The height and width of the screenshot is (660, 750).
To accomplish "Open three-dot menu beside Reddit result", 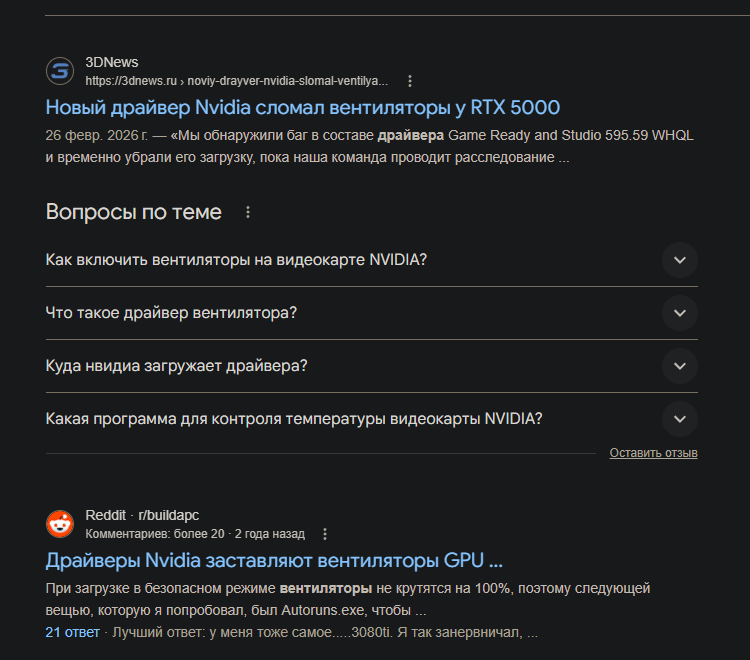I will point(324,534).
